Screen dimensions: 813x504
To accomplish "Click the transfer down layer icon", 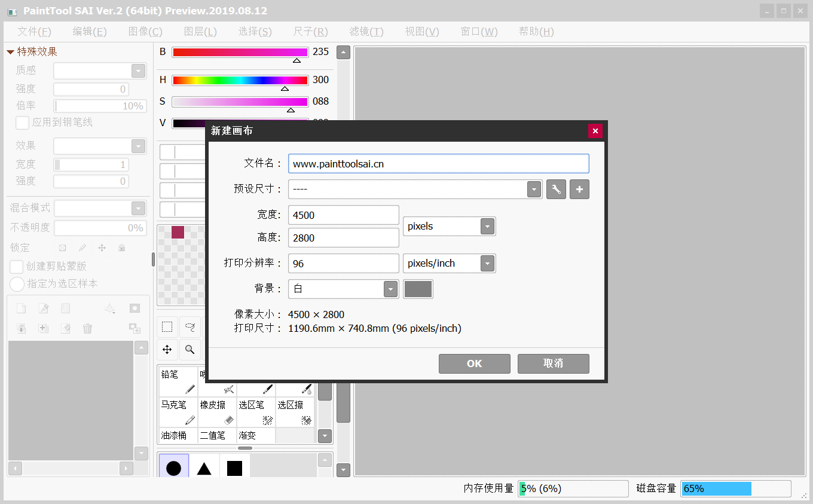I will pos(22,328).
